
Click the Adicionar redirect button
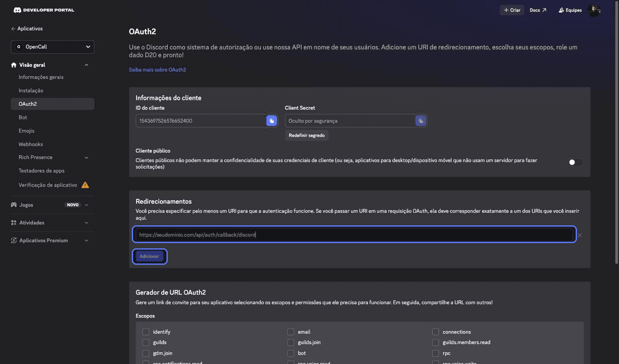150,257
